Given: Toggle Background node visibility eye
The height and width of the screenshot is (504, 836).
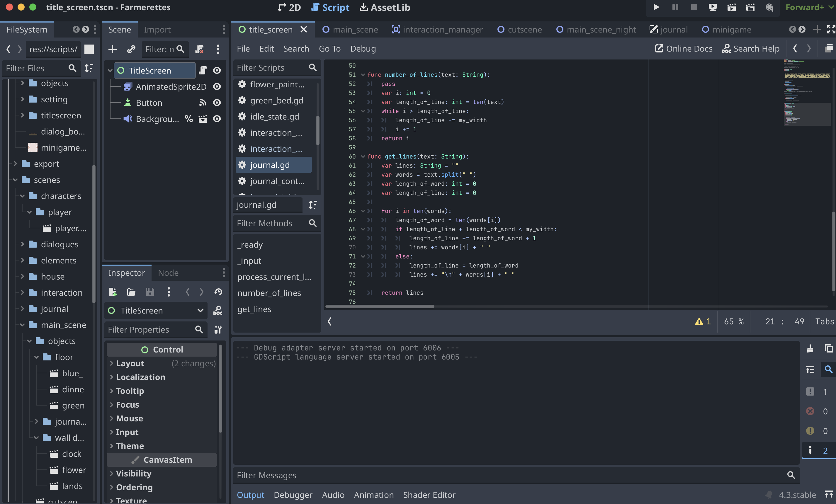Looking at the screenshot, I should (217, 119).
